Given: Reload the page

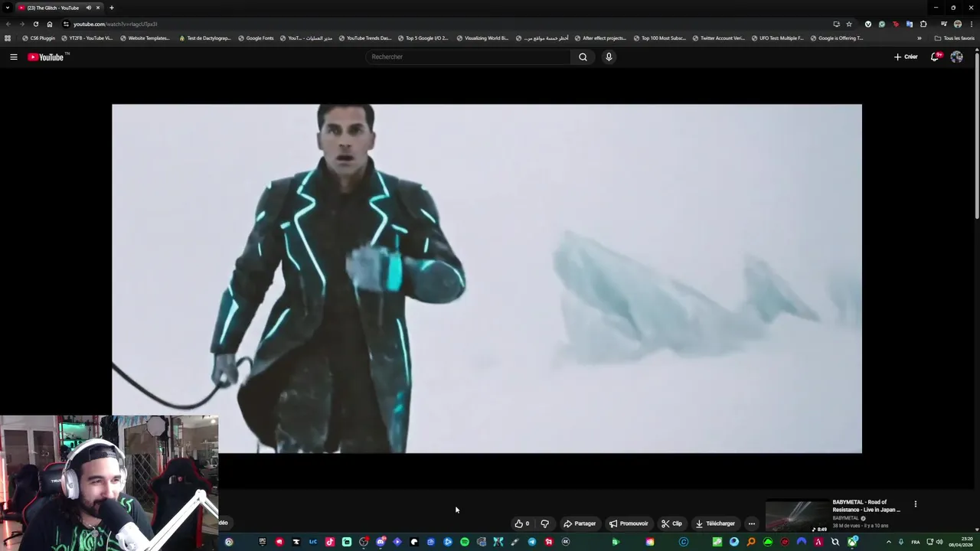Looking at the screenshot, I should (x=35, y=24).
